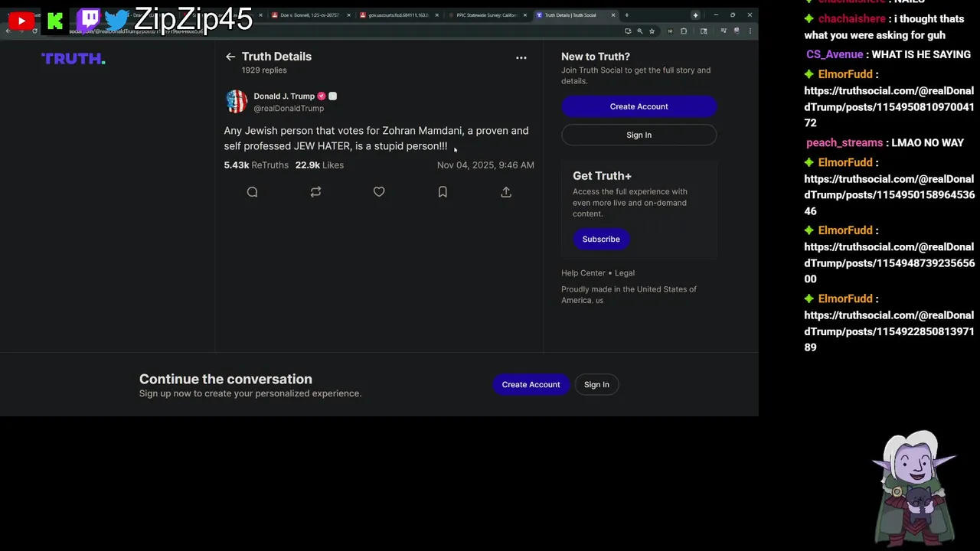Screen dimensions: 980x551
Task: Click the browser zoom magnifier icon
Action: tap(639, 31)
